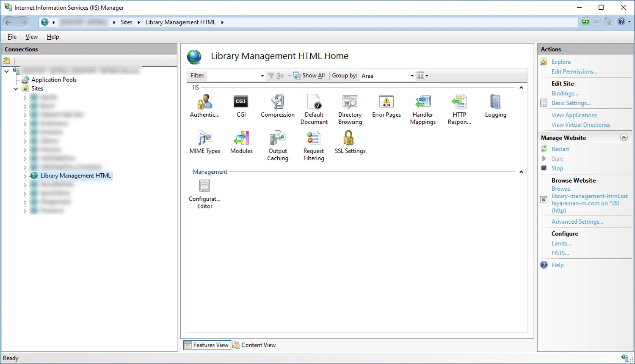Open the Directory Browsing feature
This screenshot has width=635, height=364.
350,109
